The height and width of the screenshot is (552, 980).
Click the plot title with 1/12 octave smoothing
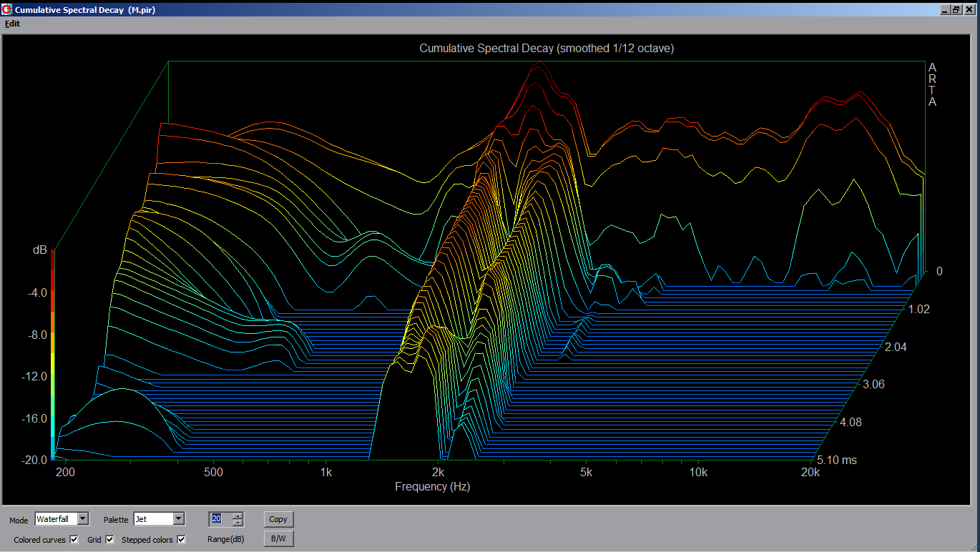coord(547,49)
